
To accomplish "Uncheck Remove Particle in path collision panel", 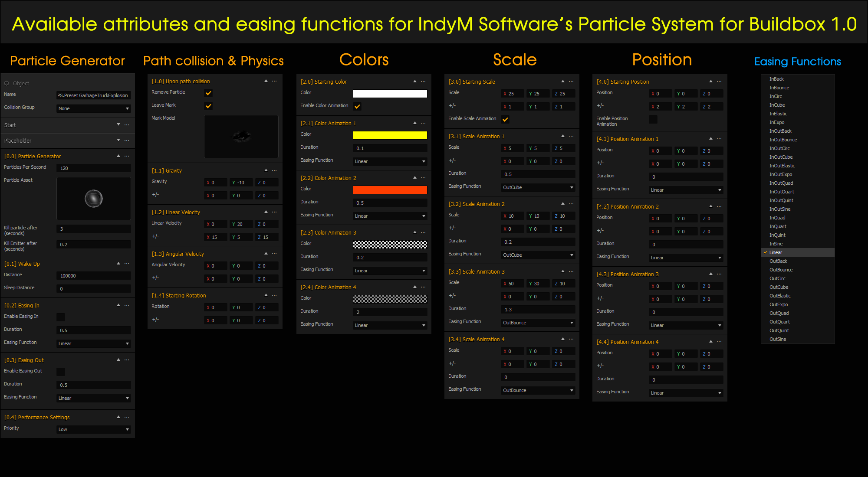I will coord(208,92).
